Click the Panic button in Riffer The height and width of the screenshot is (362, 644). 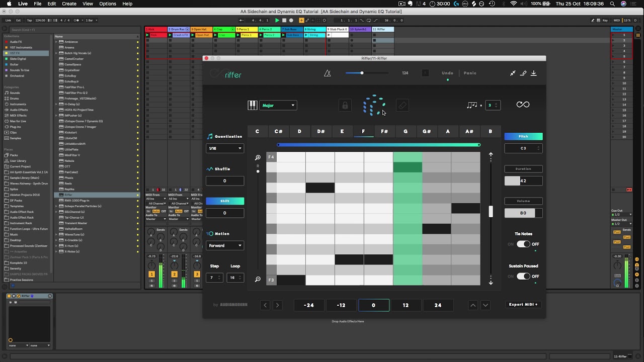pos(470,73)
